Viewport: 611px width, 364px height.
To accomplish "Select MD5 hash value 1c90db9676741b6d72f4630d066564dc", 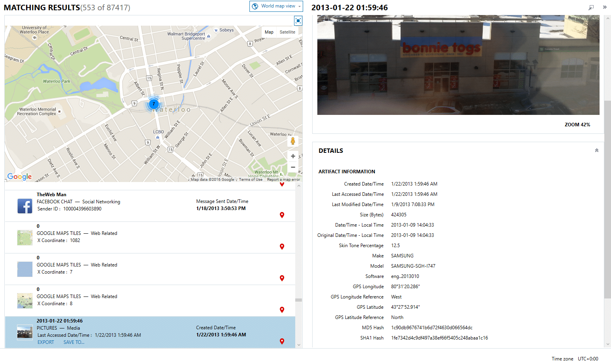I will (x=432, y=328).
